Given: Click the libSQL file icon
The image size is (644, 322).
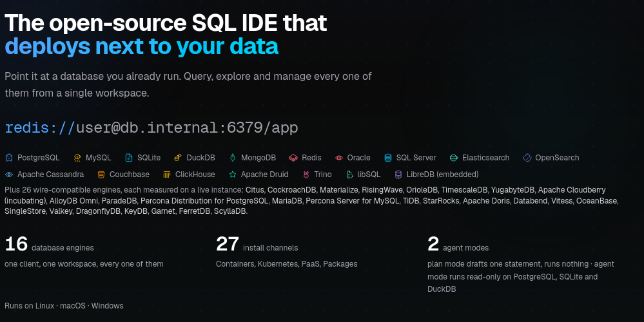Looking at the screenshot, I should pos(349,175).
